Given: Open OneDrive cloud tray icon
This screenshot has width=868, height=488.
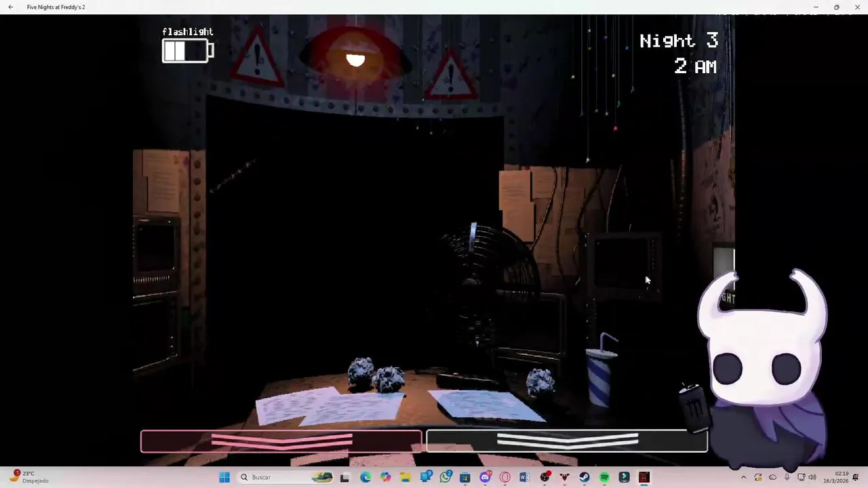Looking at the screenshot, I should [772, 477].
